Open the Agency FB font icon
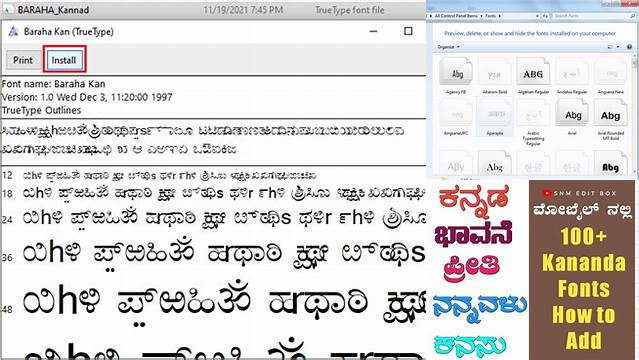 click(x=456, y=74)
